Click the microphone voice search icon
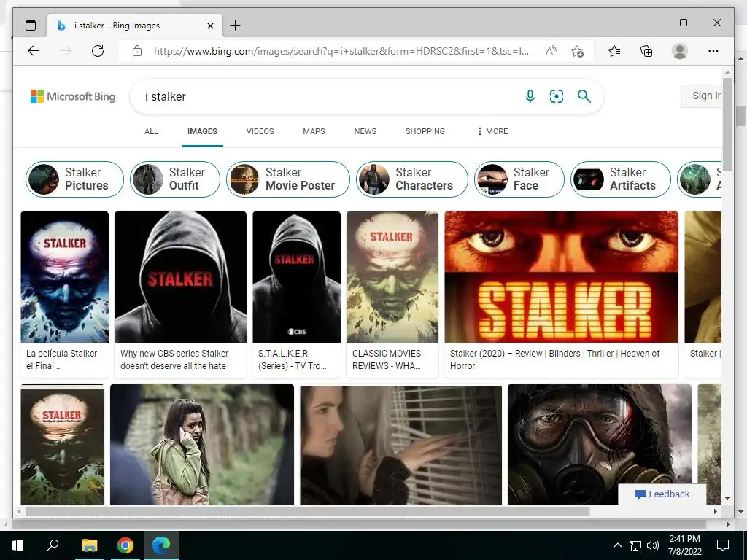 point(530,96)
